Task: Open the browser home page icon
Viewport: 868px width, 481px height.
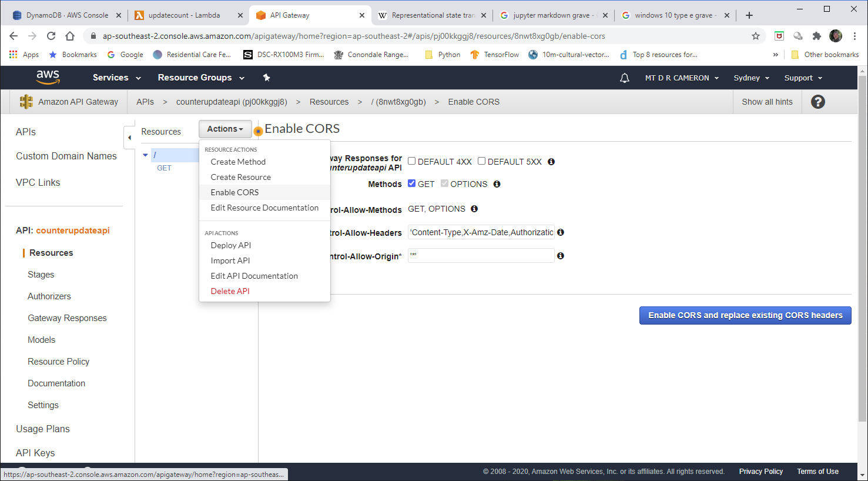Action: (x=70, y=36)
